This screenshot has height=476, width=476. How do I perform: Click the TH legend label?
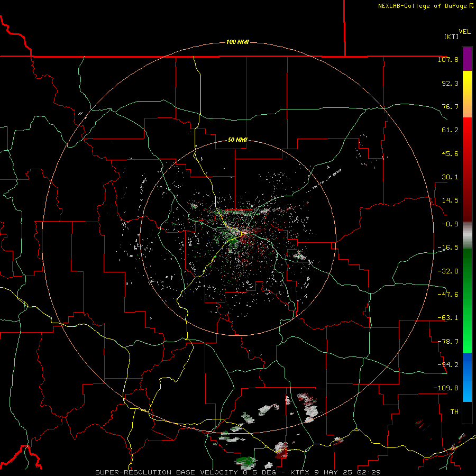click(454, 411)
